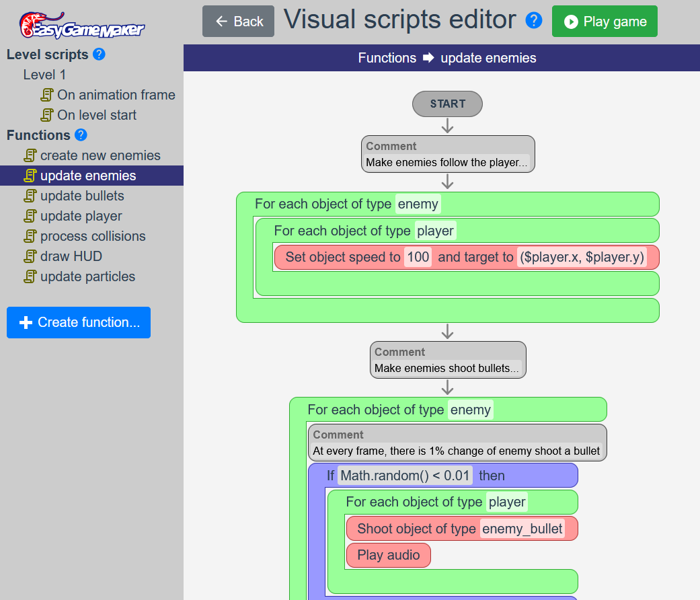Open the update player function
This screenshot has height=600, width=700.
[81, 216]
